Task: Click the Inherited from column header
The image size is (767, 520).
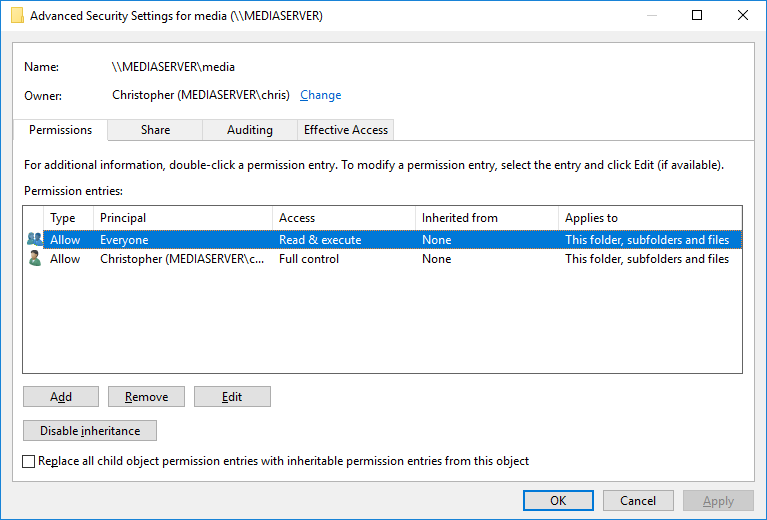Action: (487, 218)
